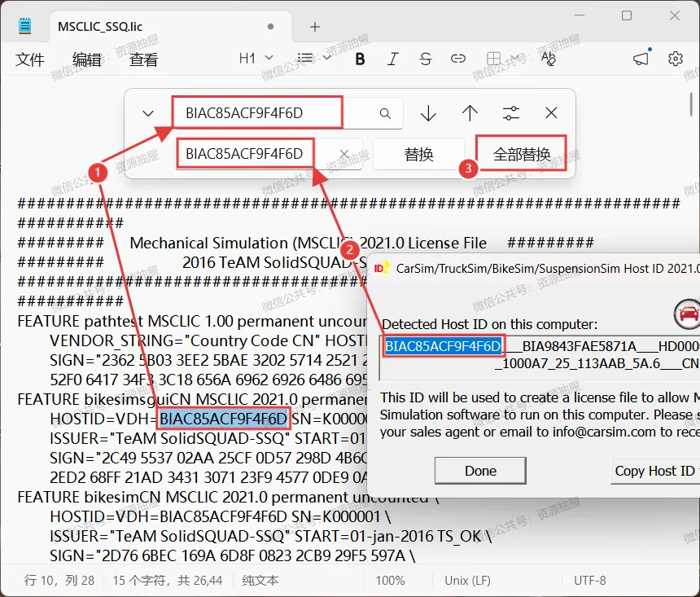Close the Notepad window

[x=675, y=15]
